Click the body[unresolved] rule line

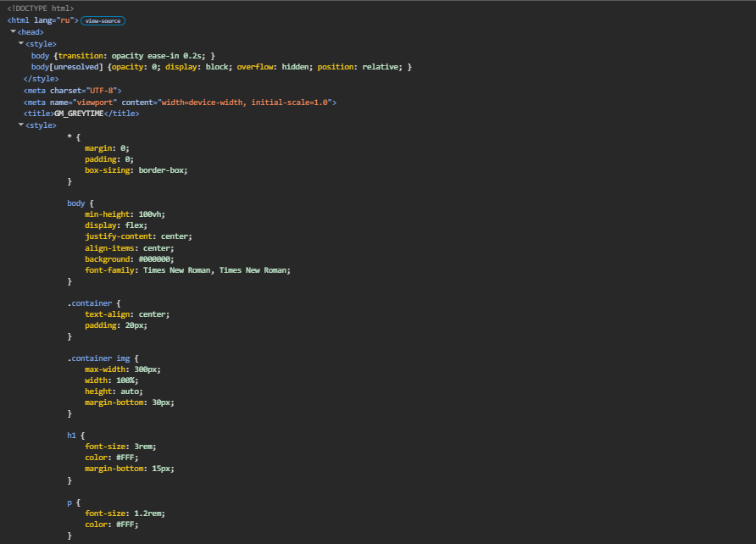[x=221, y=67]
